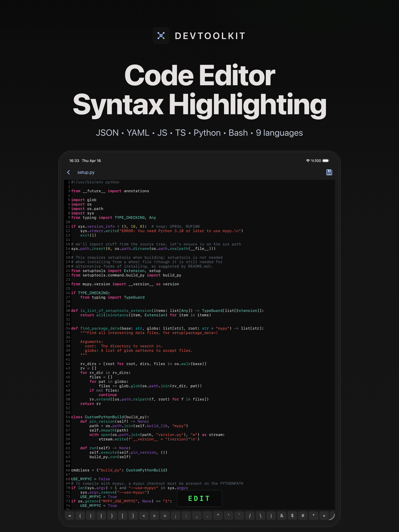Check the Wi-Fi status icon
This screenshot has height=532, width=399.
[x=308, y=161]
